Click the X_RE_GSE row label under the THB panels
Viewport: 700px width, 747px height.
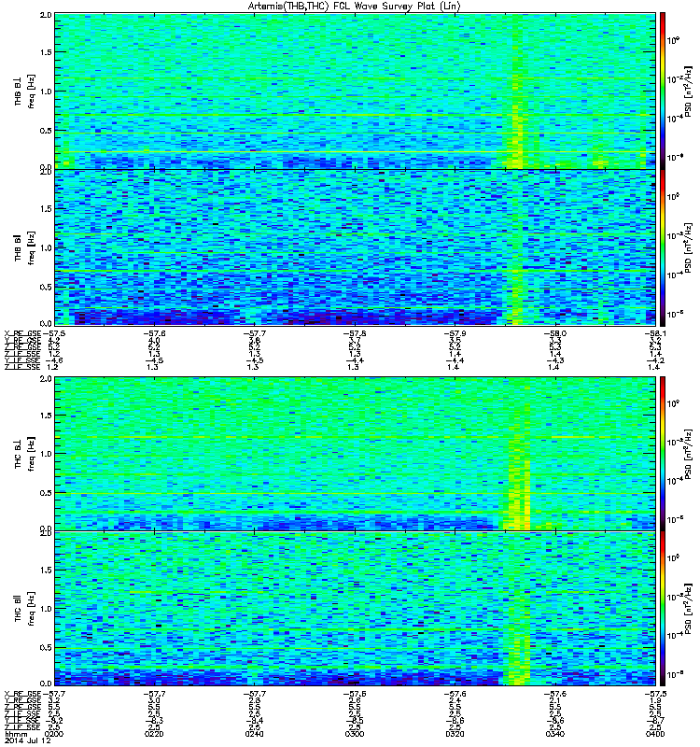coord(22,333)
